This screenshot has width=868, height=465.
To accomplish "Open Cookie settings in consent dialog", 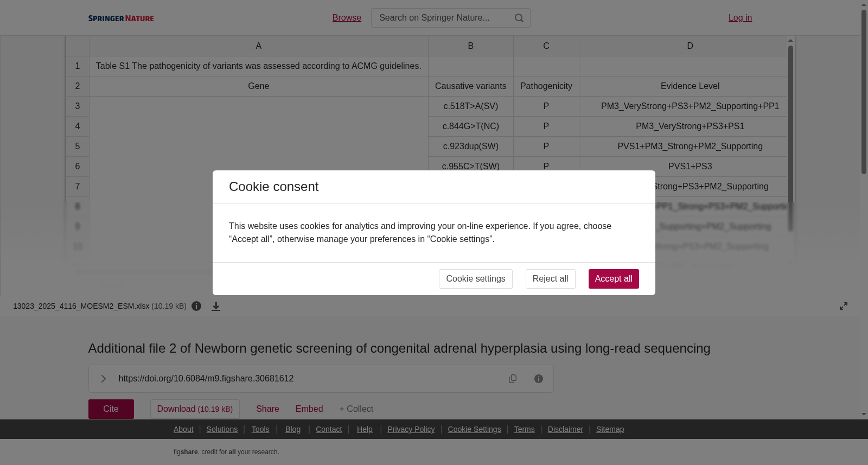I will coord(475,279).
